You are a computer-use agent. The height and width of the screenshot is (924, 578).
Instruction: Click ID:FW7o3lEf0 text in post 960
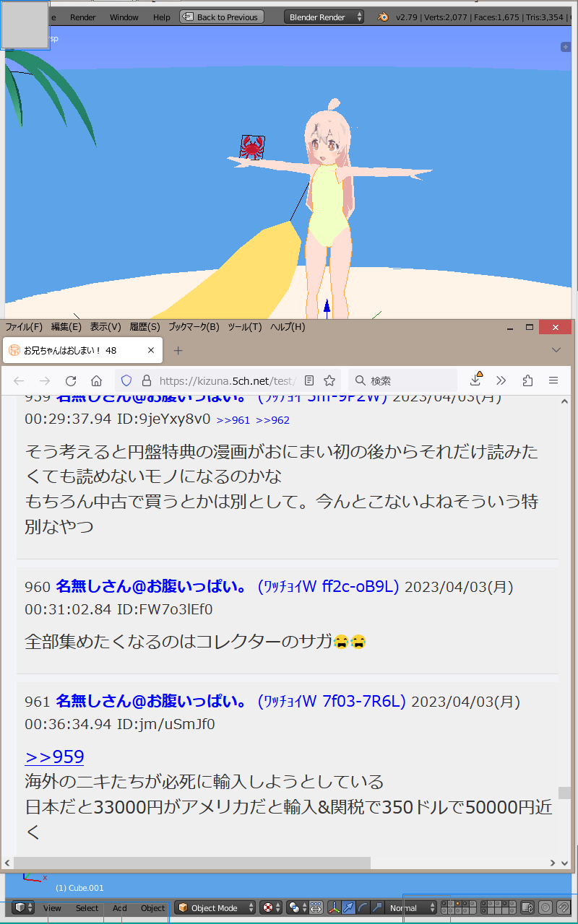coord(165,609)
